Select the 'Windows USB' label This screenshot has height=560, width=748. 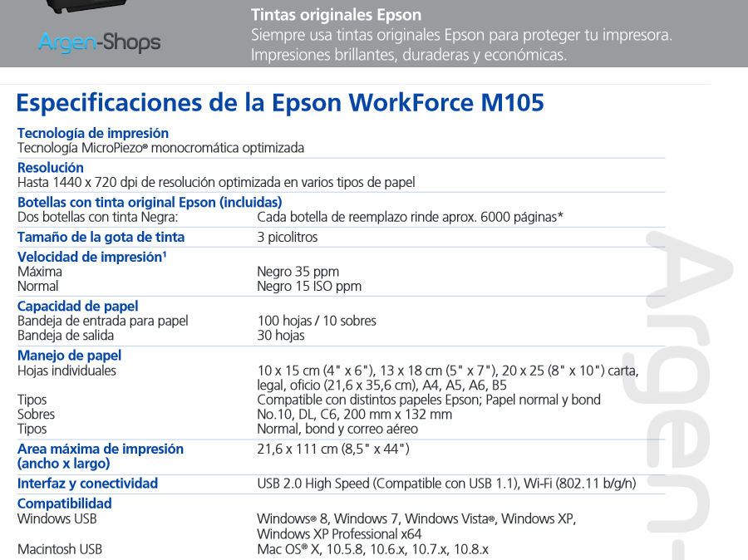pos(57,518)
